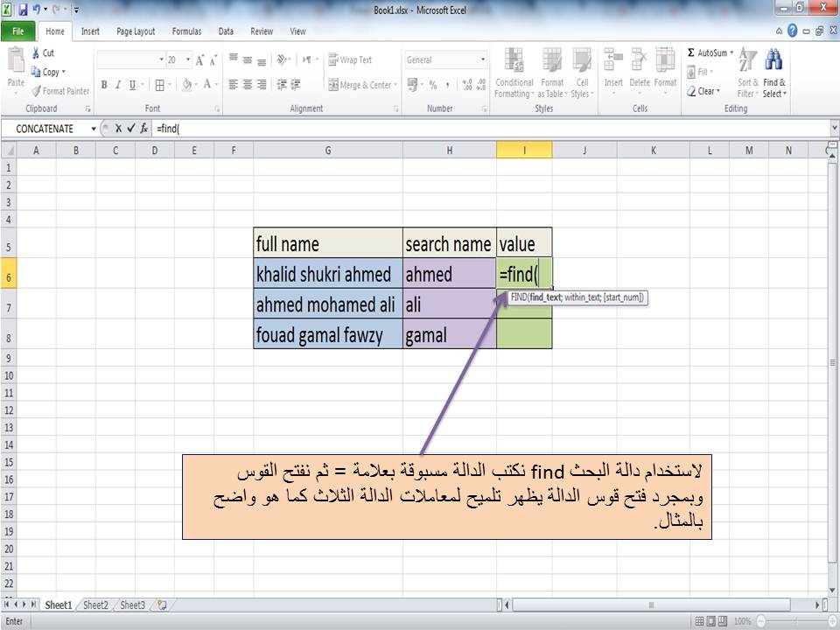Toggle Bold formatting
The image size is (840, 630).
coord(104,85)
